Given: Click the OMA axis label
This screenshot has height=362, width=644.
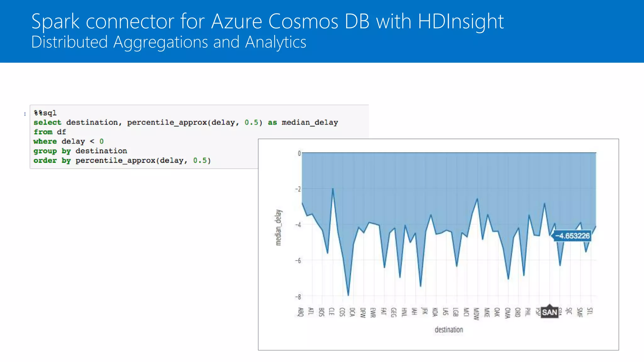Looking at the screenshot, I should 507,313.
